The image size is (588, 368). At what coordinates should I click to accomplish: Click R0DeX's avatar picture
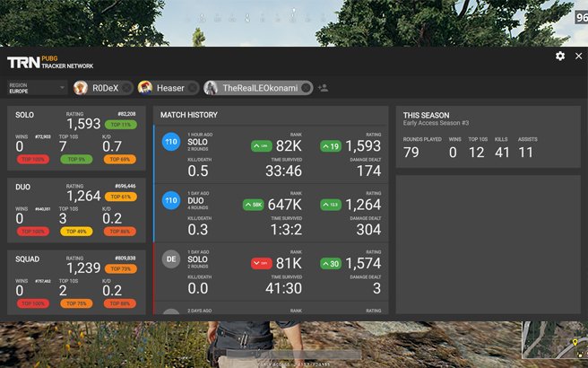(81, 88)
